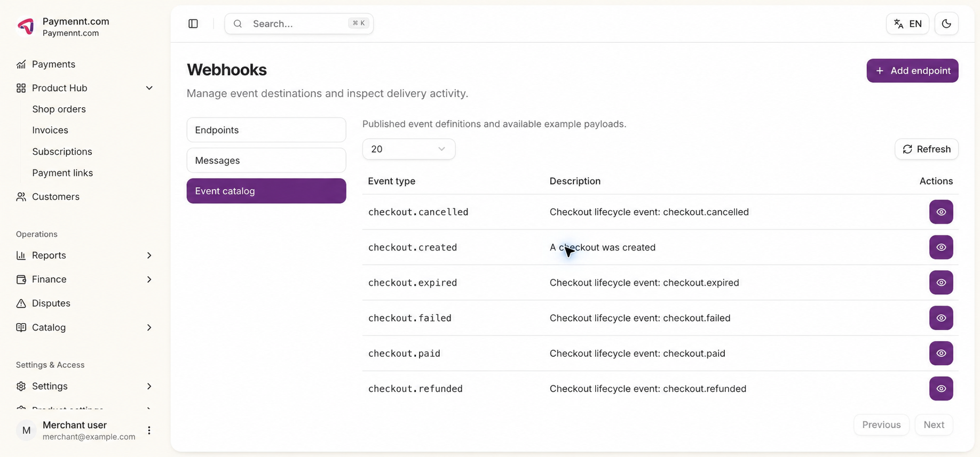Click the checkout.cancelled event type text
The width and height of the screenshot is (980, 457).
pyautogui.click(x=418, y=212)
